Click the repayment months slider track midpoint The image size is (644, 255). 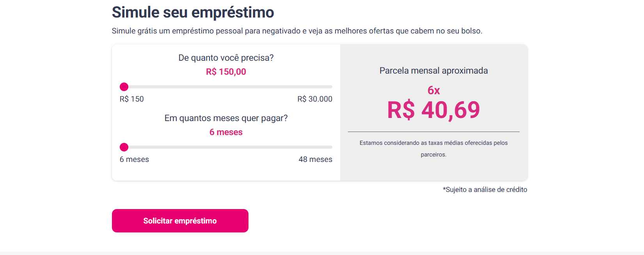[226, 147]
